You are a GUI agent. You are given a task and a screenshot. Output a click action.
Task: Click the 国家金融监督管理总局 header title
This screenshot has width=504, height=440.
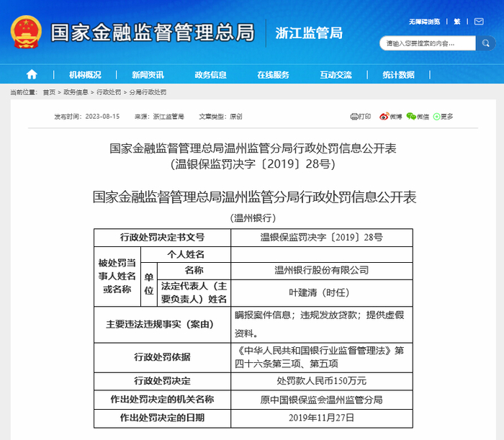[153, 32]
